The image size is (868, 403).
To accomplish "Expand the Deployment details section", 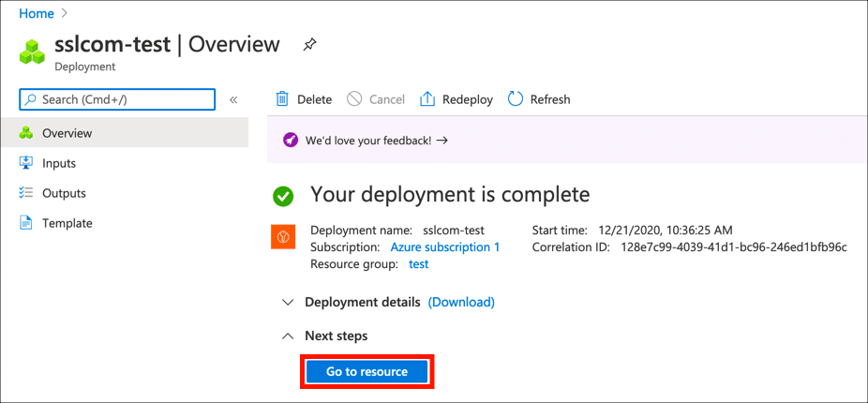I will pos(288,302).
